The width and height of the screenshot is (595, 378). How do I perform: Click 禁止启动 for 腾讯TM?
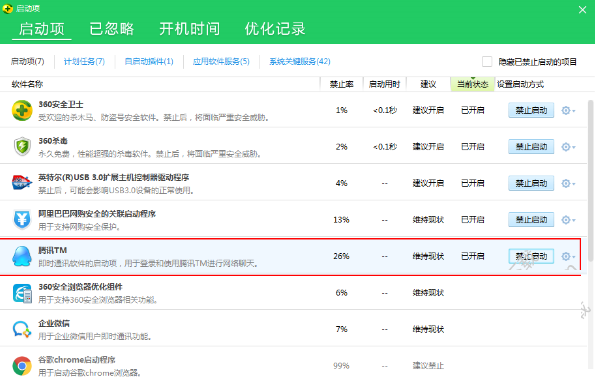pyautogui.click(x=531, y=256)
